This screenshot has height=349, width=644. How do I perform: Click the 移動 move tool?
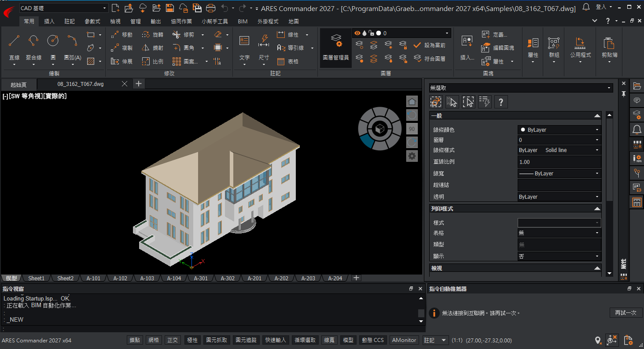[121, 35]
